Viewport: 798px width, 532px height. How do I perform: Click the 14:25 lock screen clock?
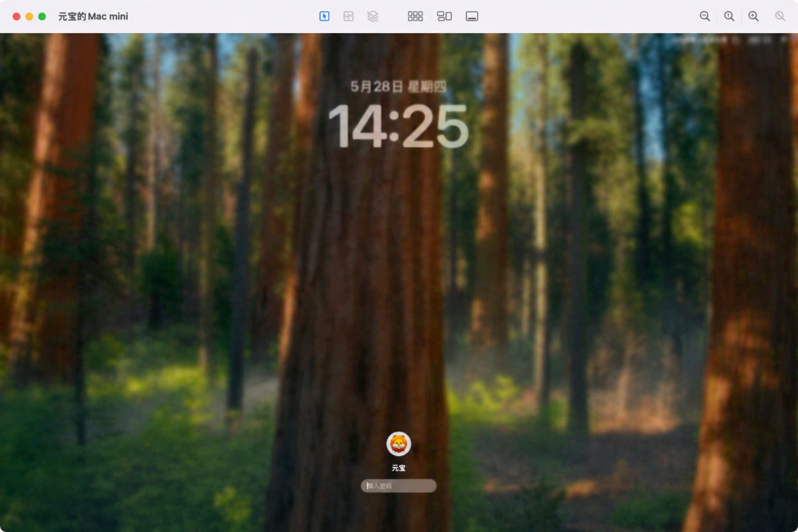pyautogui.click(x=398, y=126)
